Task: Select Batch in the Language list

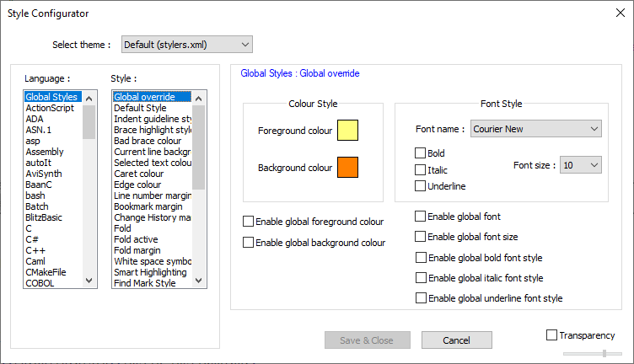Action: [53, 206]
